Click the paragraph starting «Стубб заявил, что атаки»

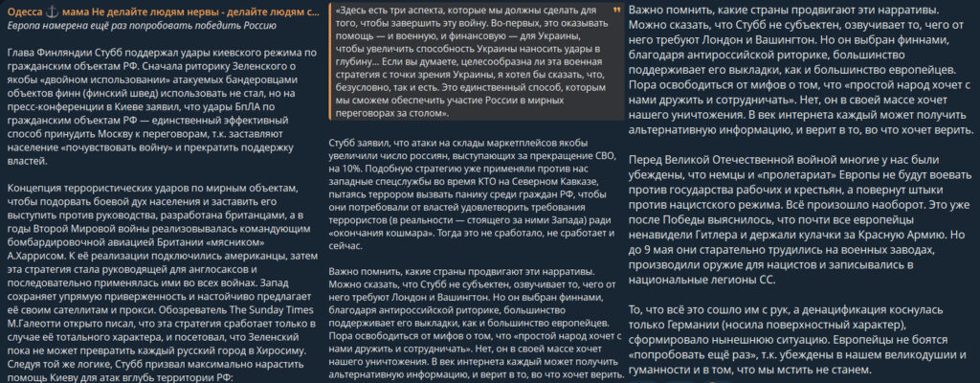point(473,194)
